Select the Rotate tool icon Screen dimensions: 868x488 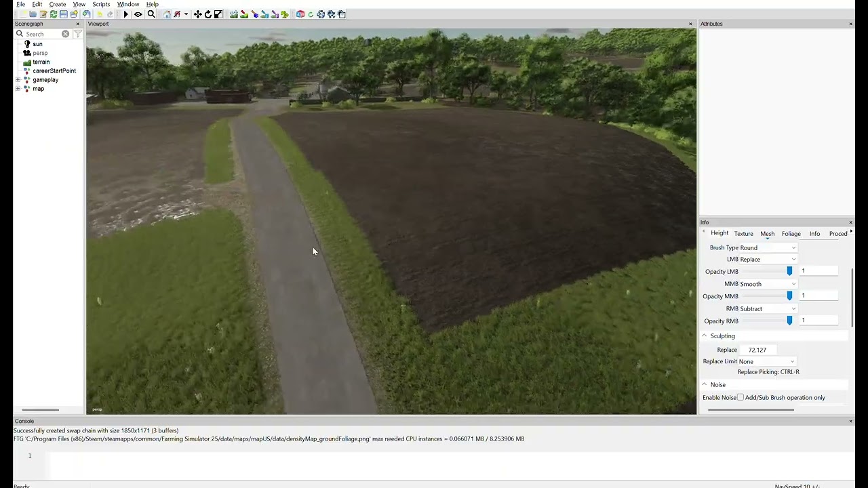pos(208,14)
